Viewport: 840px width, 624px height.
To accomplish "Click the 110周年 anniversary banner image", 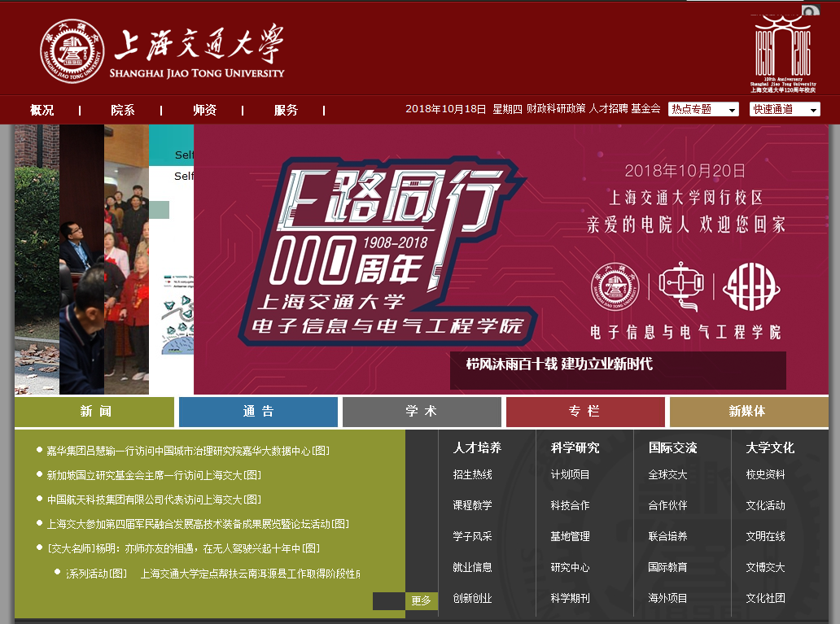I will click(511, 260).
